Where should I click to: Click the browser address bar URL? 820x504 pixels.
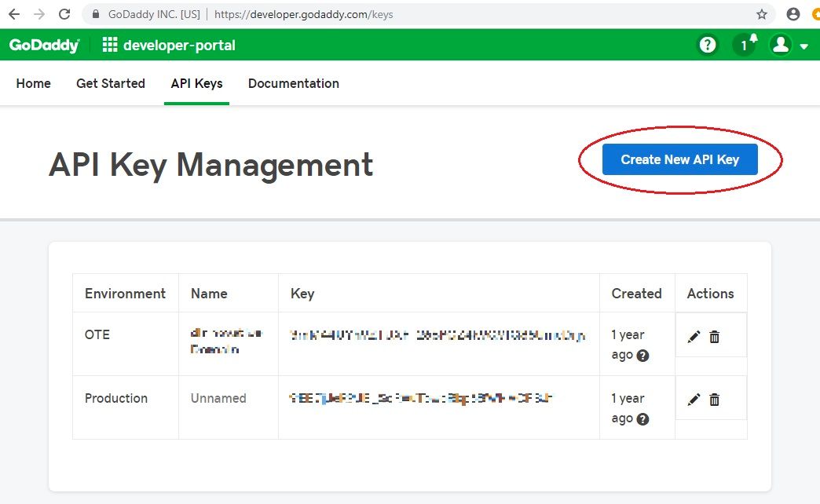[x=306, y=13]
